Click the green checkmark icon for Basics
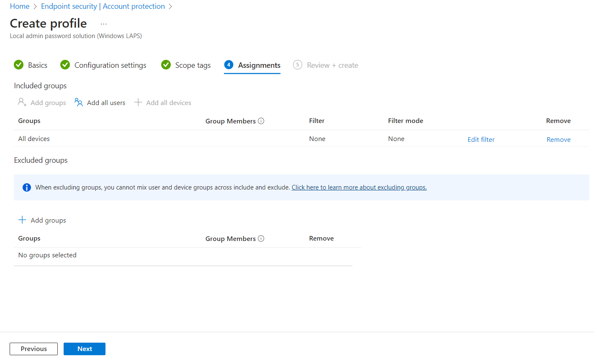594x364 pixels. coord(19,65)
